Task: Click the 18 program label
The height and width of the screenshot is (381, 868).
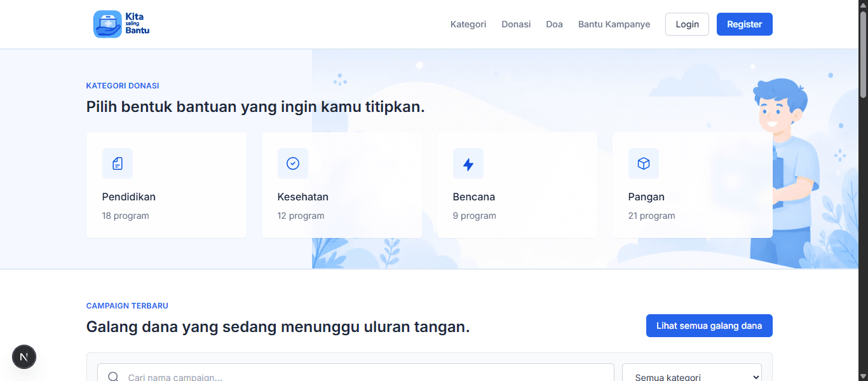Action: coord(126,216)
